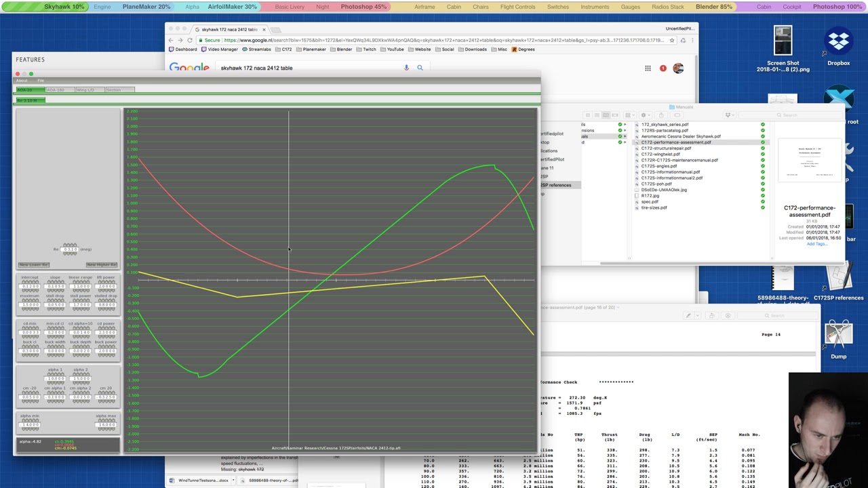Bookmark the page with the star icon

point(672,40)
